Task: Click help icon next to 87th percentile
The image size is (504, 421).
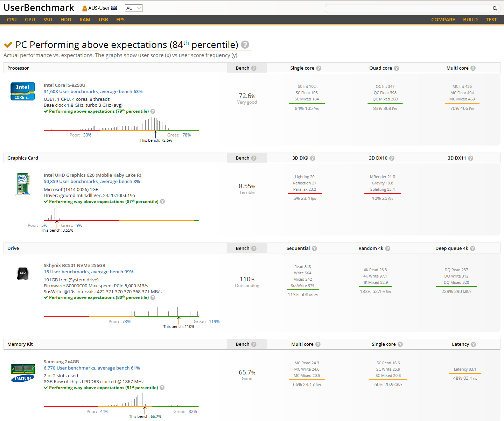Action: pos(162,202)
